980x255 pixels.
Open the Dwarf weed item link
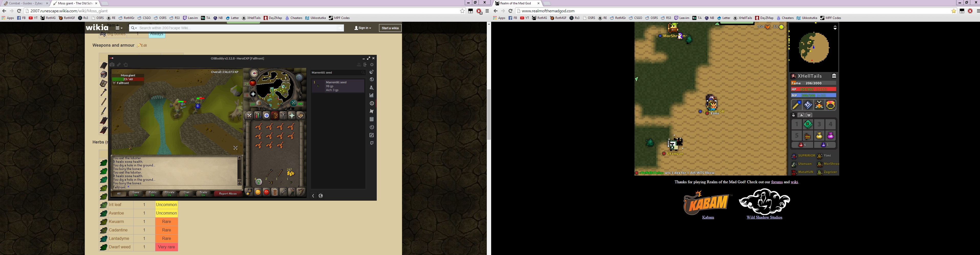click(x=120, y=247)
